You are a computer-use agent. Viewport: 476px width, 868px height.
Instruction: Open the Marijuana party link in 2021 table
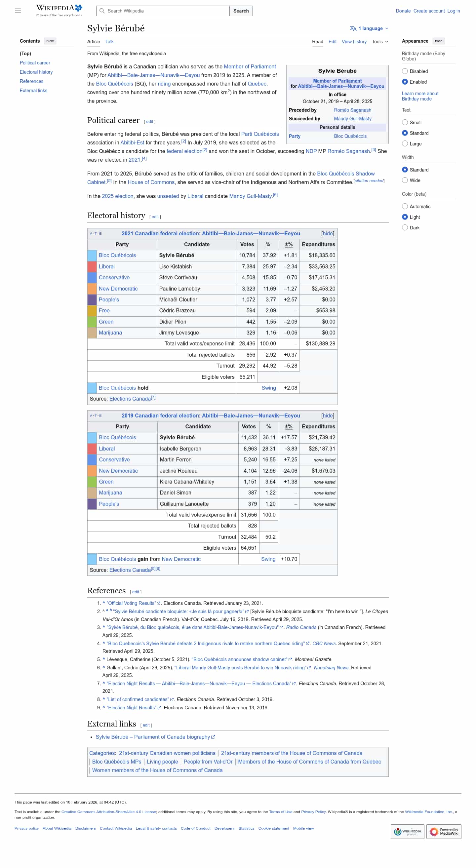(110, 333)
